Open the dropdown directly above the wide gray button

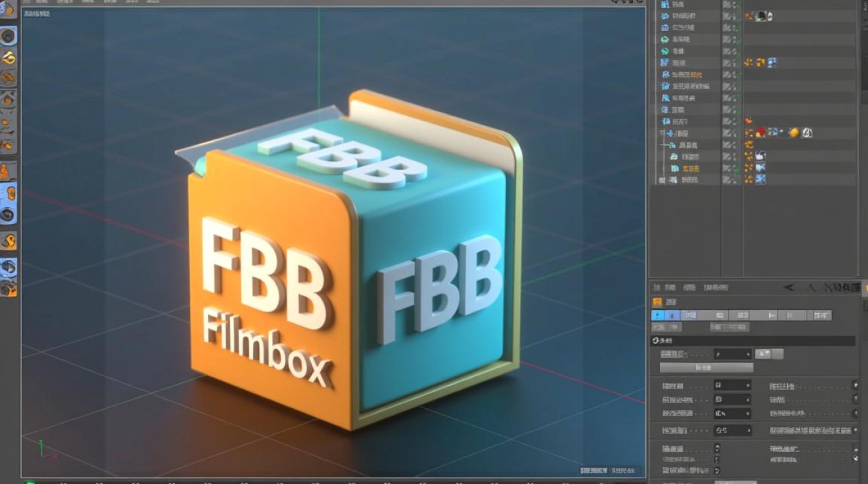pos(733,354)
